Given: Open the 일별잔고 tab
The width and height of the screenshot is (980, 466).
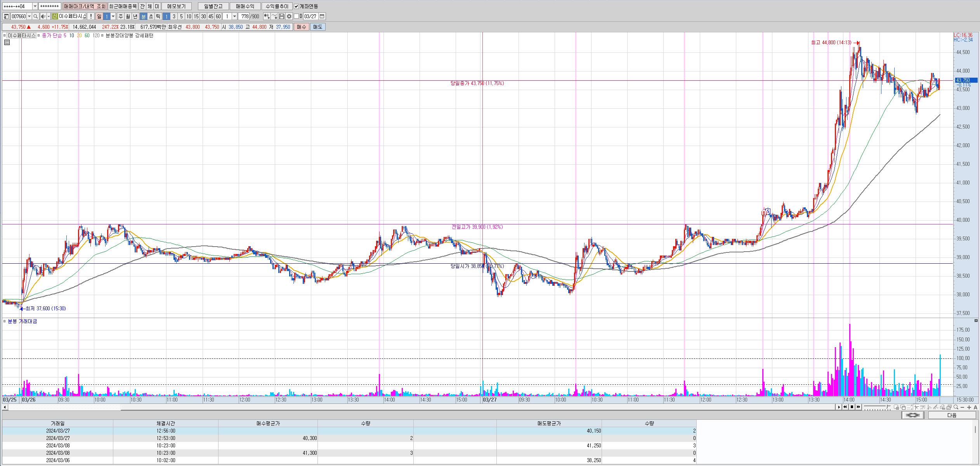Looking at the screenshot, I should coord(213,6).
